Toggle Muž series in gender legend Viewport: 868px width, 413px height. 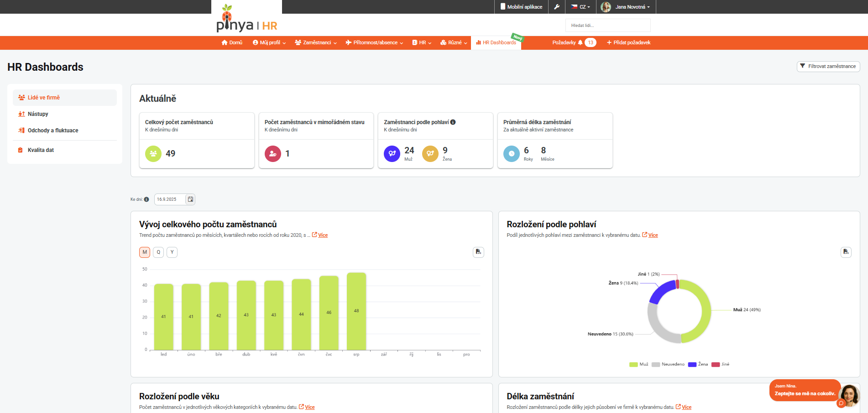coord(638,364)
